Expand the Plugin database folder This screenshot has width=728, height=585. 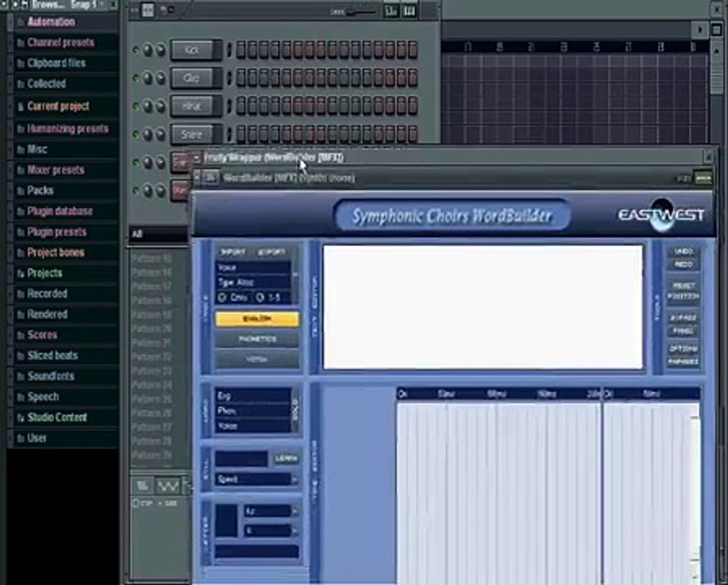click(x=60, y=211)
